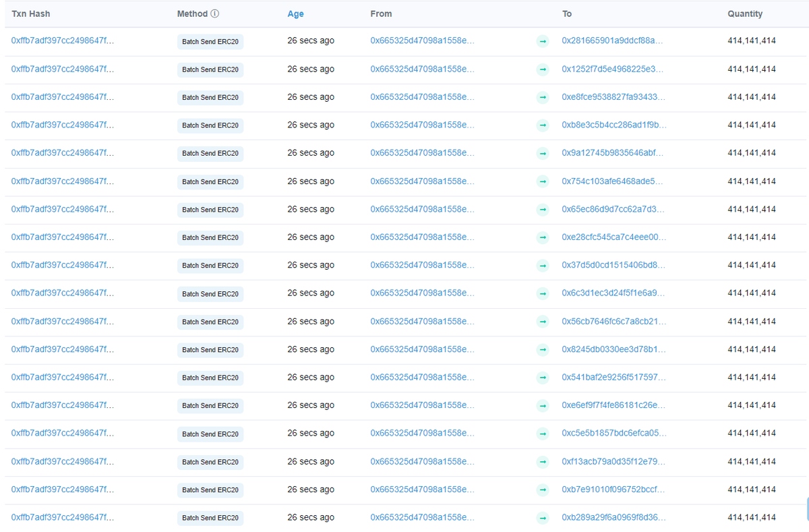Image resolution: width=809 pixels, height=532 pixels.
Task: Click the arrow icon in the 0x8245db0330ee3d78b1 row
Action: [543, 350]
